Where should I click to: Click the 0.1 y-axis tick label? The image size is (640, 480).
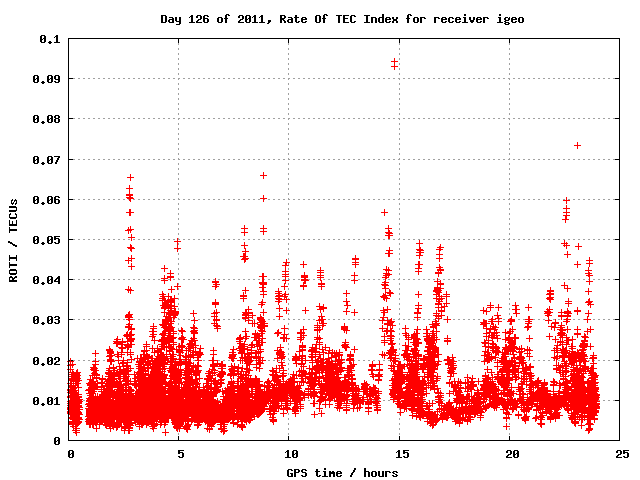click(50, 38)
